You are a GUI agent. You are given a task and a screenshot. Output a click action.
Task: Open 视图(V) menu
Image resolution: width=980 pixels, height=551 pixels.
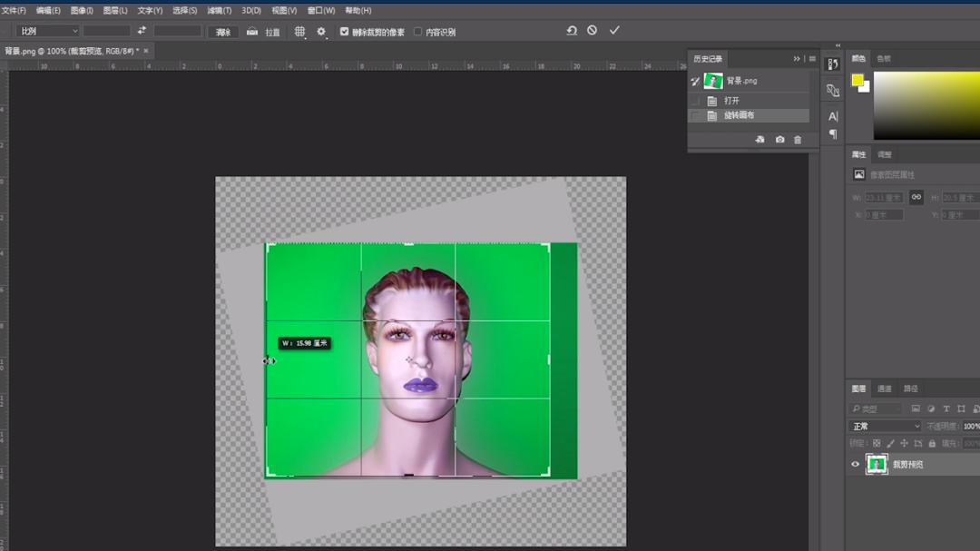(284, 11)
